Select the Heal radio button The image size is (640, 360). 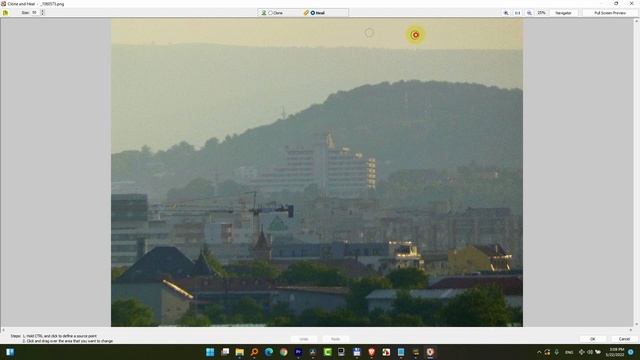coord(313,13)
